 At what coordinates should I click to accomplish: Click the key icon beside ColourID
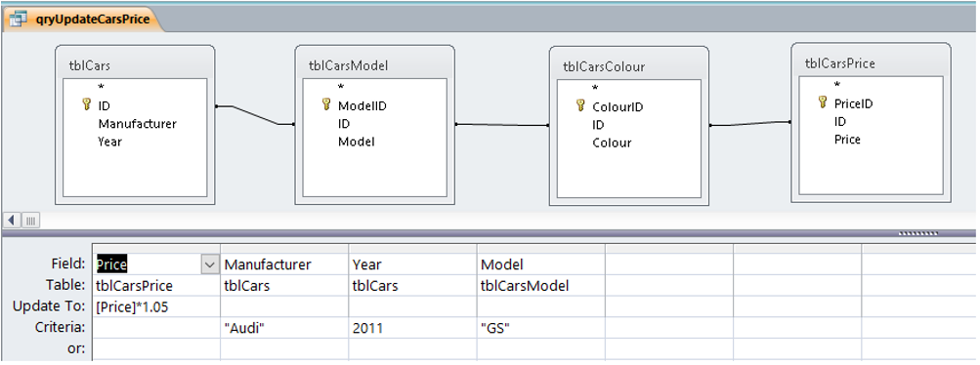click(x=580, y=105)
